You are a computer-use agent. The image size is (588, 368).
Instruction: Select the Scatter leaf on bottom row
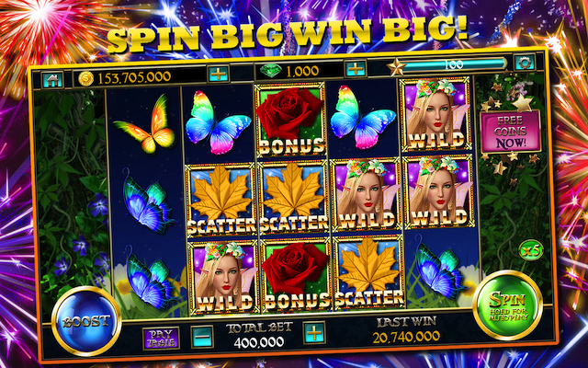368,271
